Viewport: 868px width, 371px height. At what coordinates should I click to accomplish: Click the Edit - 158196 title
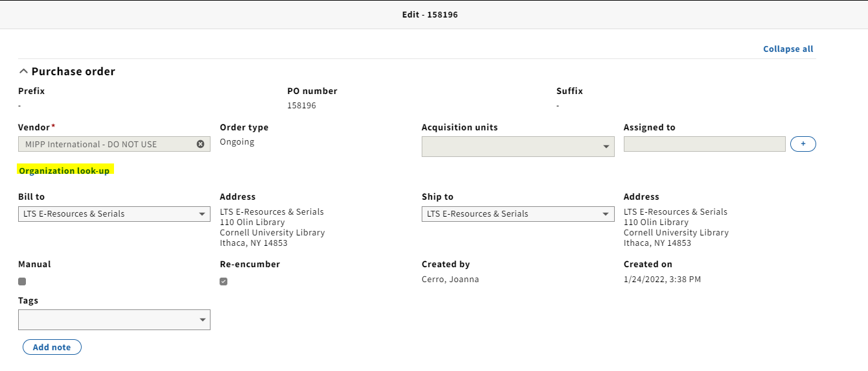click(430, 14)
